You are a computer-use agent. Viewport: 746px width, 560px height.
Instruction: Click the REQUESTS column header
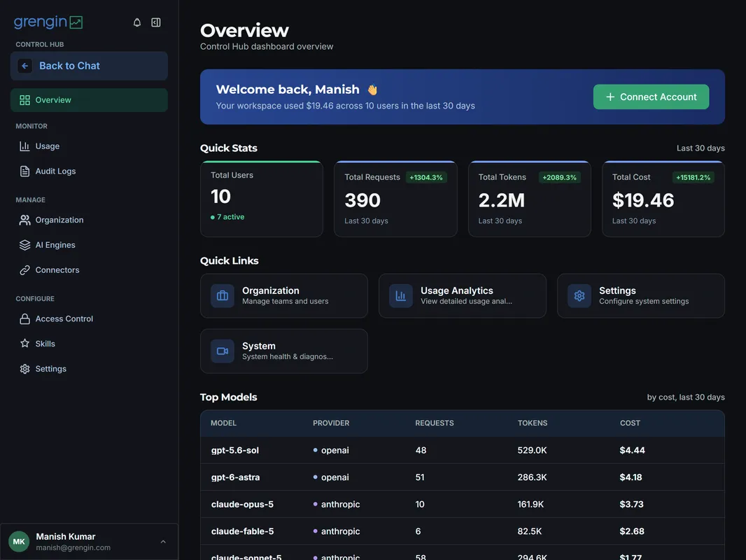pyautogui.click(x=435, y=423)
